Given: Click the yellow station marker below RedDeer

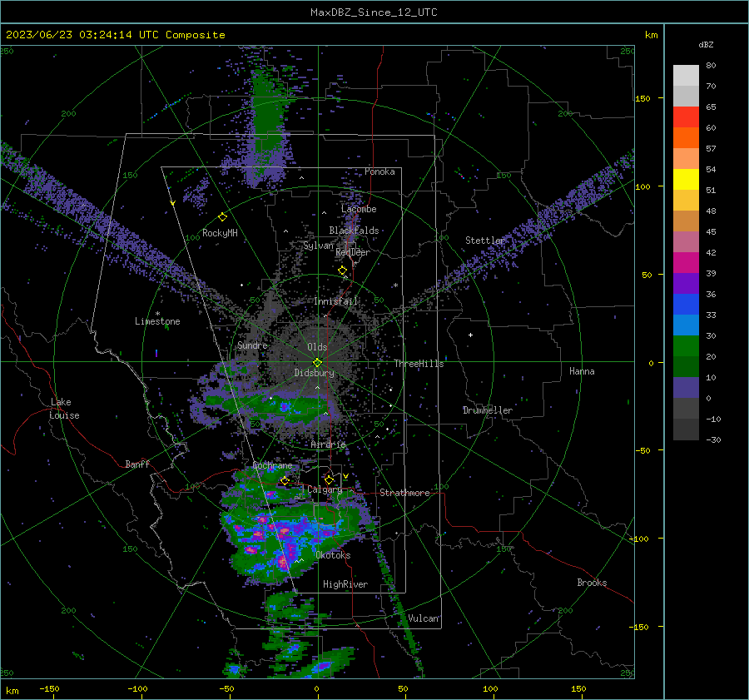Looking at the screenshot, I should 342,271.
